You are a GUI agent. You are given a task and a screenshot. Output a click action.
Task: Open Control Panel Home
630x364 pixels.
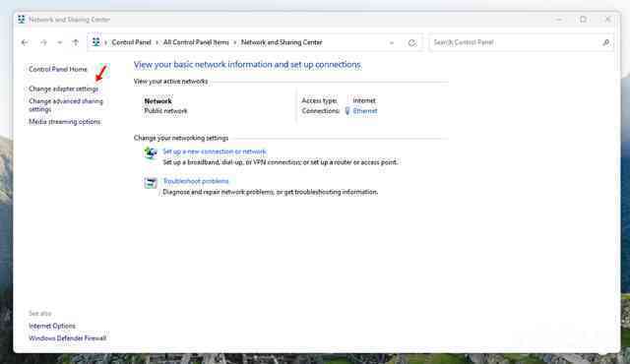(x=58, y=69)
